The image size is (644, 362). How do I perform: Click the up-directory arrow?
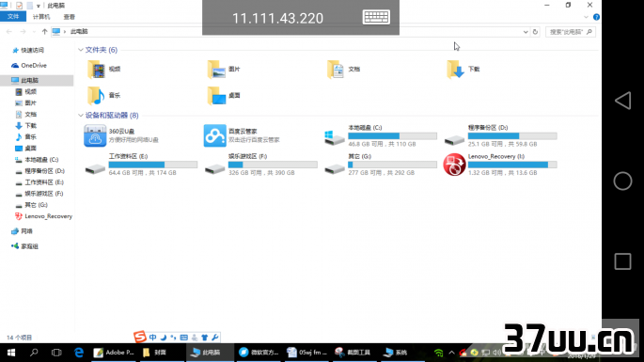(44, 32)
